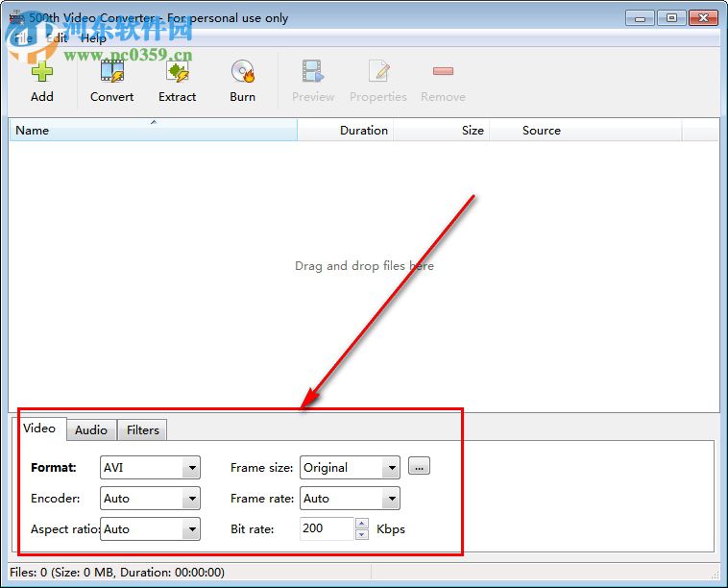Open the File menu

click(x=23, y=38)
